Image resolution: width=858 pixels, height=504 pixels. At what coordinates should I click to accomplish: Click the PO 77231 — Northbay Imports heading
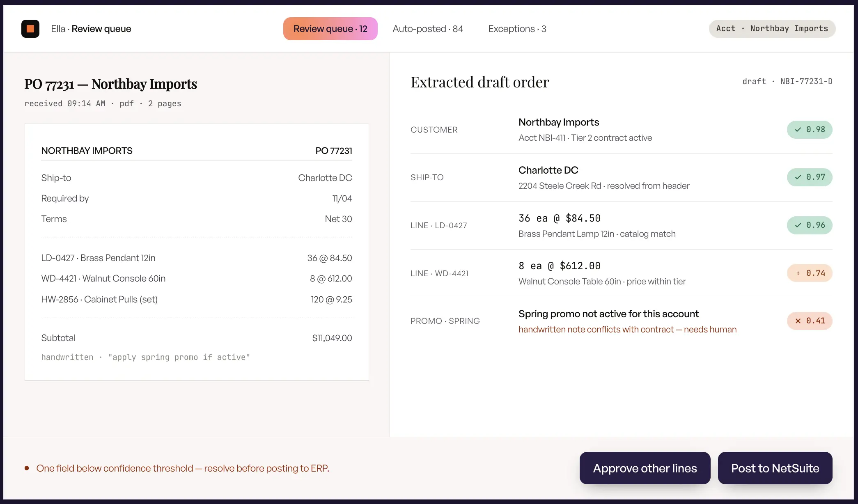110,84
